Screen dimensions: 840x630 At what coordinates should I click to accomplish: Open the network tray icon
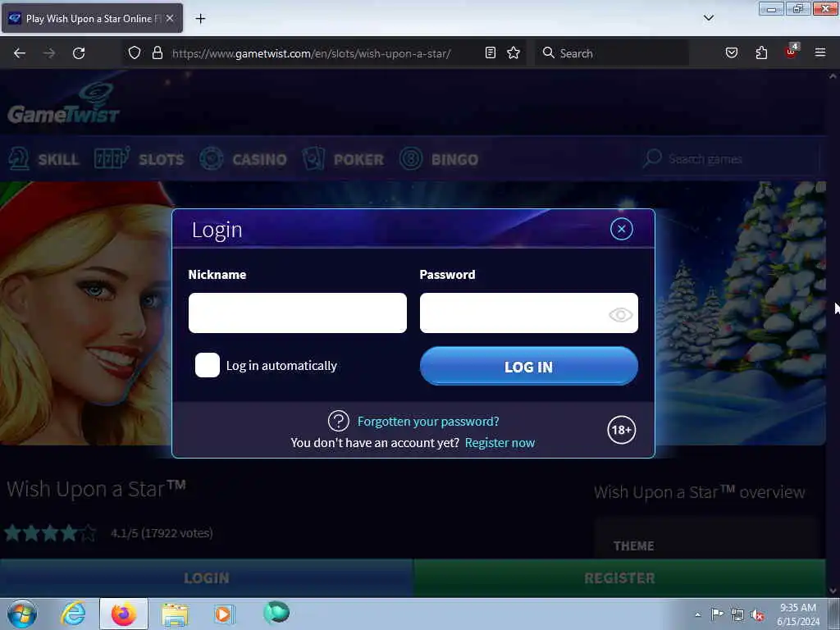[737, 614]
